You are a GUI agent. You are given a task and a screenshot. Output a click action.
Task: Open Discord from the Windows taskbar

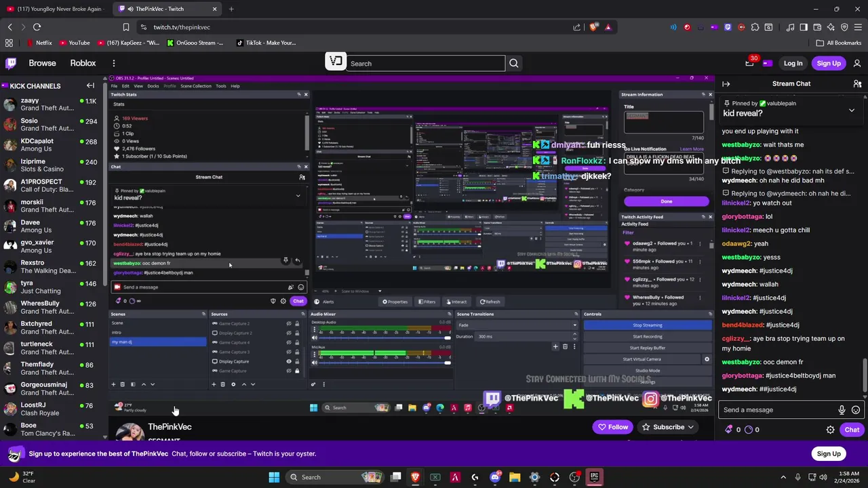[x=495, y=477]
